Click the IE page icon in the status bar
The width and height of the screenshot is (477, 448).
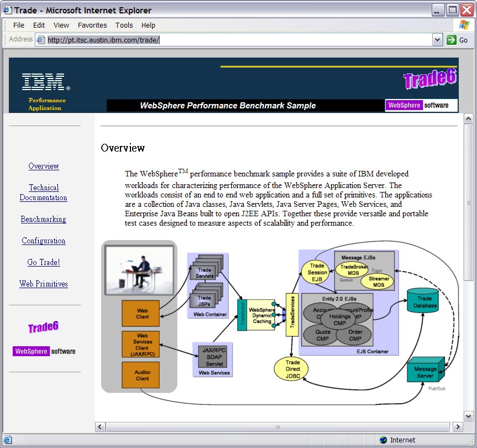pyautogui.click(x=8, y=440)
